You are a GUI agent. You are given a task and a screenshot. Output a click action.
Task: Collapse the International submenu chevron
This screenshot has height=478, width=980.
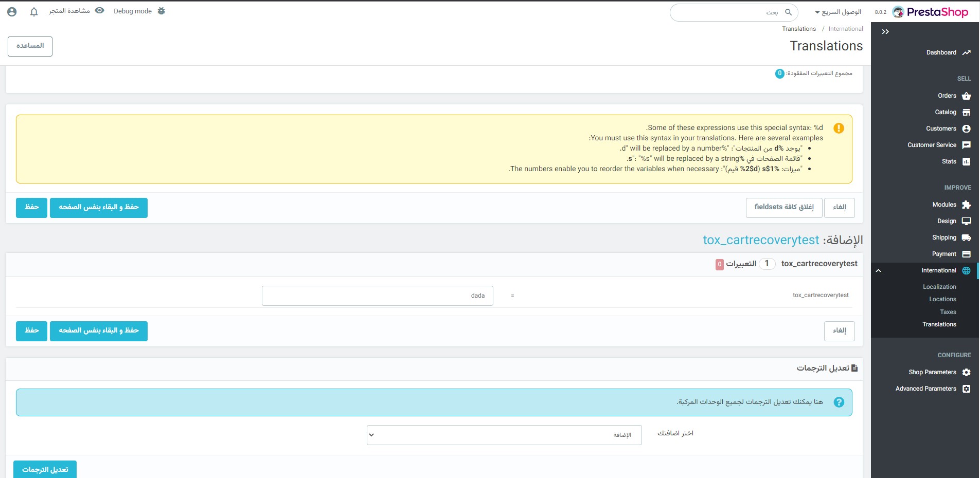pyautogui.click(x=878, y=270)
